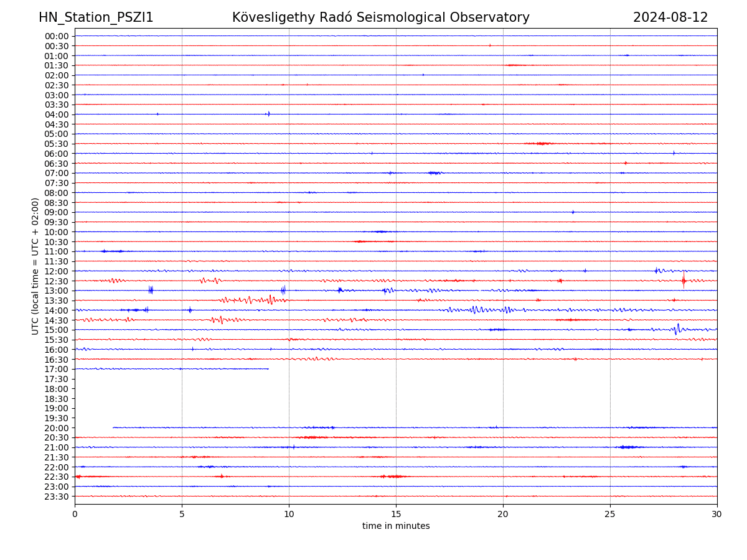747x560 pixels.
Task: Click the large red spike in the 12:30 trace
Action: [x=684, y=281]
